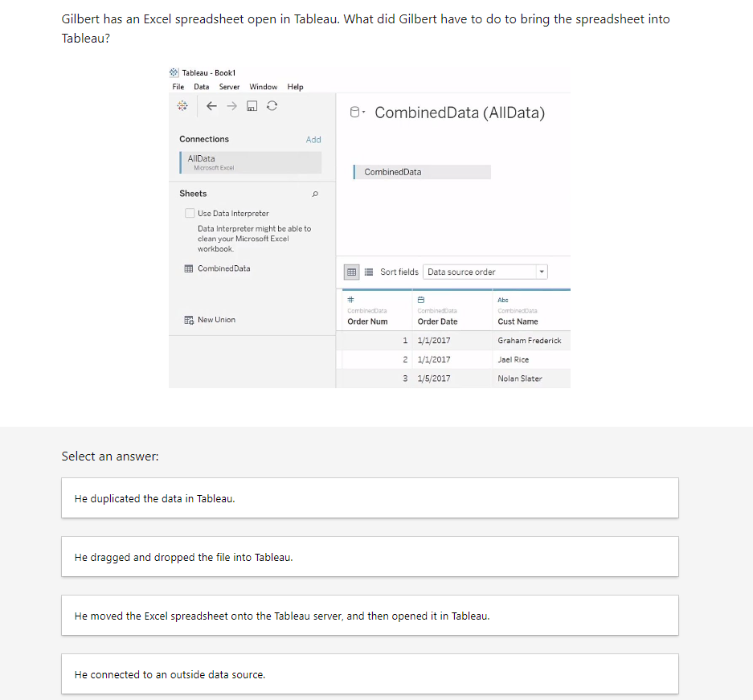Click the calendar icon above Order Date
This screenshot has width=753, height=700.
(421, 300)
